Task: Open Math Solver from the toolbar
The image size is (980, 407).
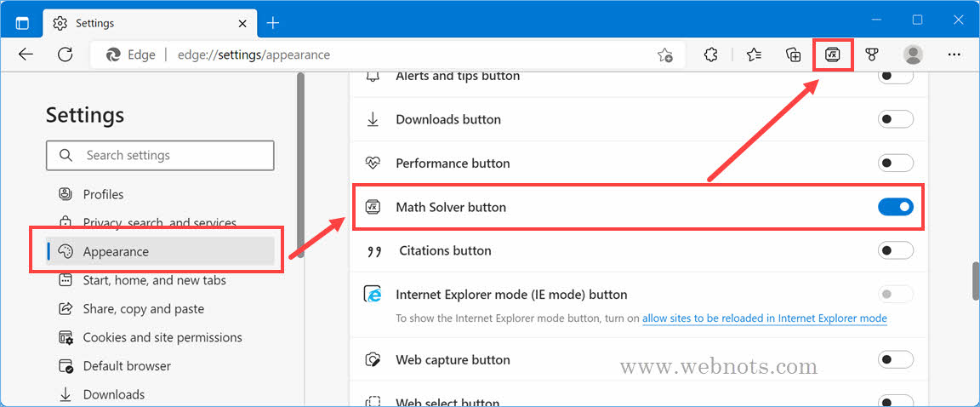Action: 832,54
